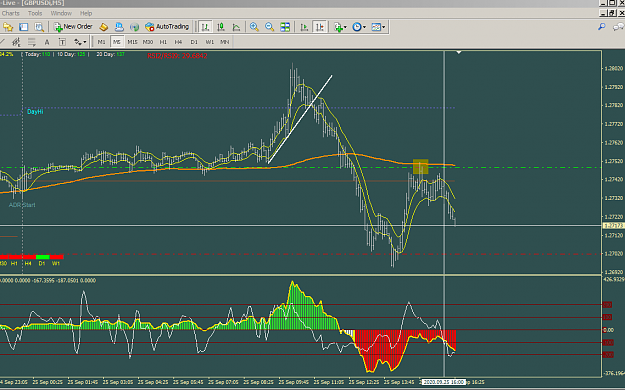625x390 pixels.
Task: Click the 2020.09.25 16:00 crosshair date label
Action: pos(444,382)
